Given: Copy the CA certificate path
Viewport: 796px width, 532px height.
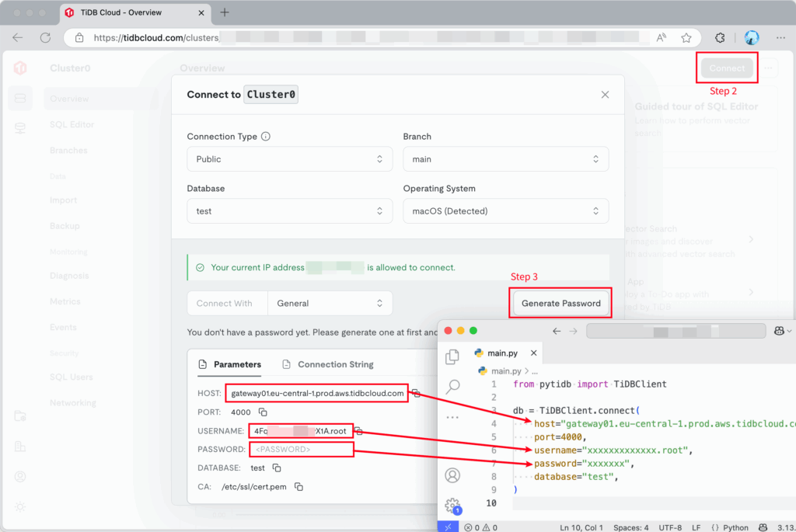Looking at the screenshot, I should 299,487.
